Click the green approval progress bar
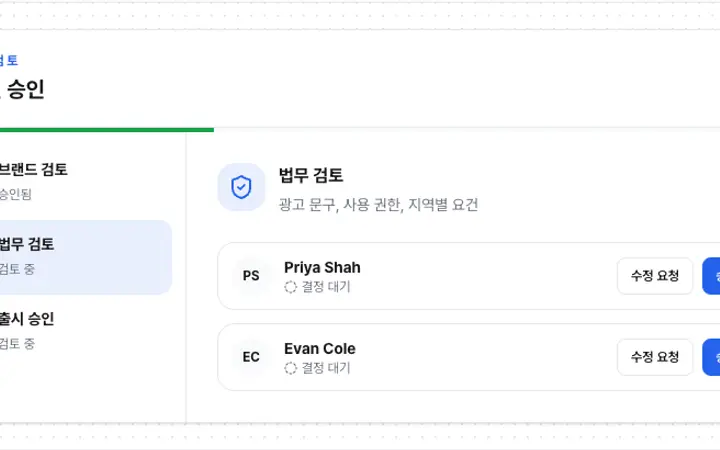Image resolution: width=720 pixels, height=450 pixels. pyautogui.click(x=107, y=130)
